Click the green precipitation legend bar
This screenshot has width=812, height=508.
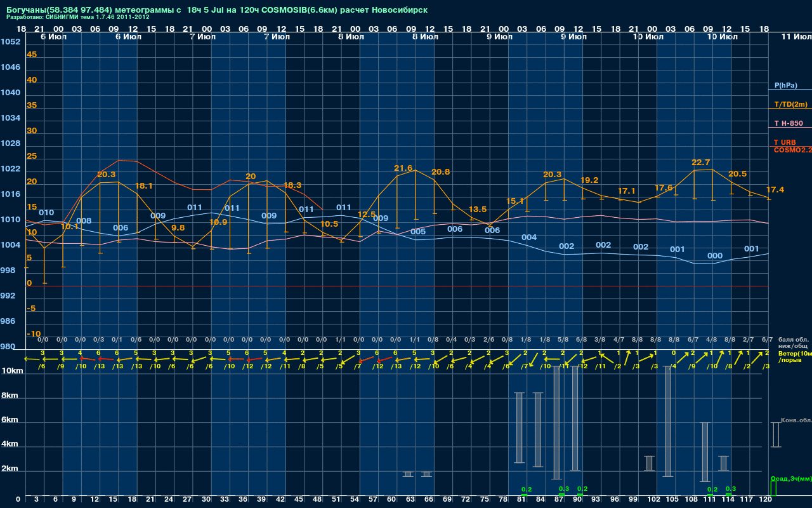click(x=773, y=488)
